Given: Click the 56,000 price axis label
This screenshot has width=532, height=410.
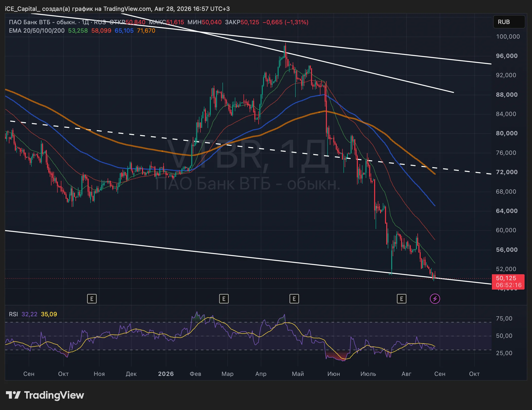Looking at the screenshot, I should click(x=507, y=250).
